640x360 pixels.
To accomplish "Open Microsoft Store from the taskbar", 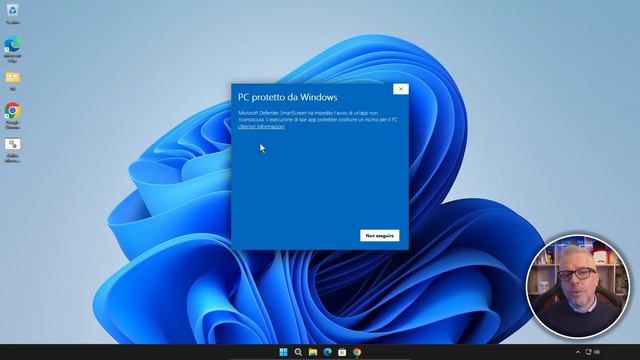I will tap(342, 352).
